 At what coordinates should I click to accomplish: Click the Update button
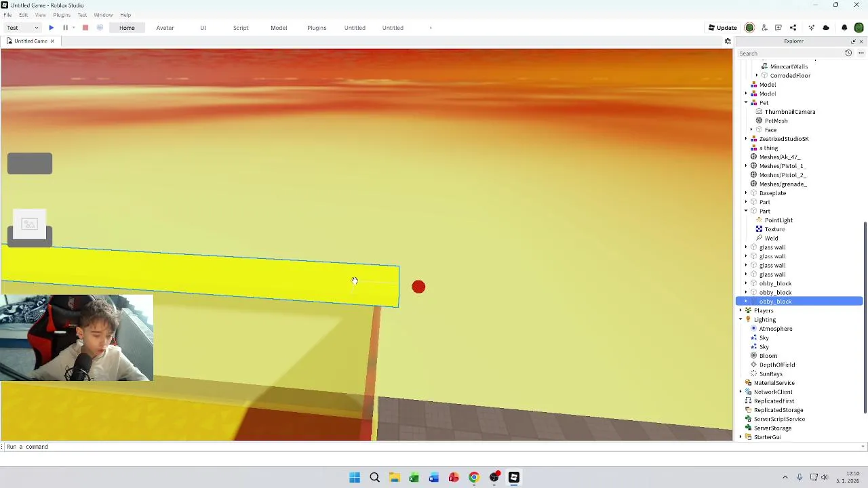(x=723, y=28)
